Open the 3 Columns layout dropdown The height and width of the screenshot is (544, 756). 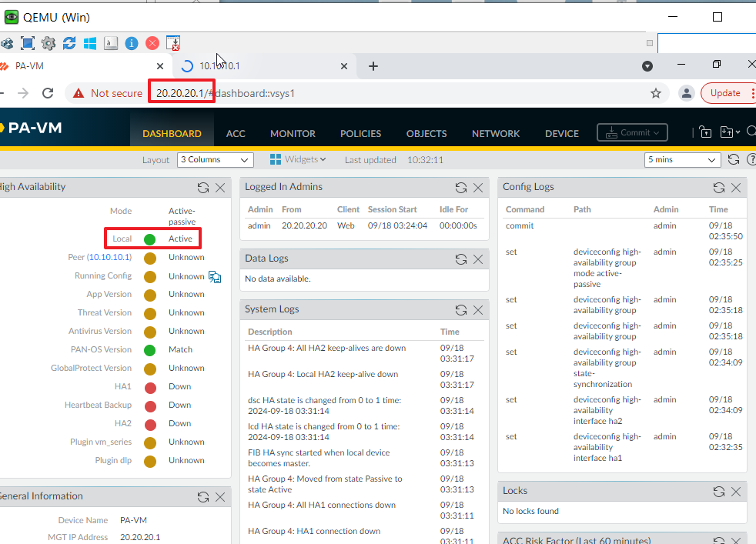(x=215, y=159)
